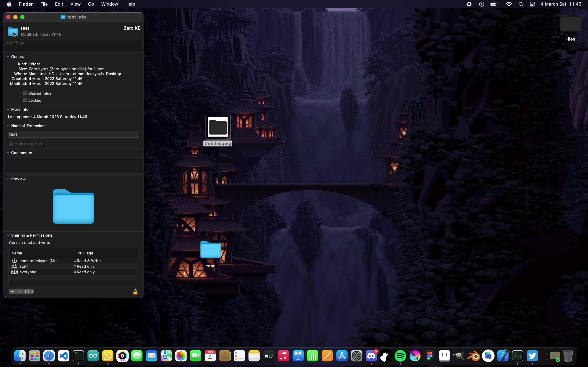588x367 pixels.
Task: Collapse the General section
Action: [8, 57]
